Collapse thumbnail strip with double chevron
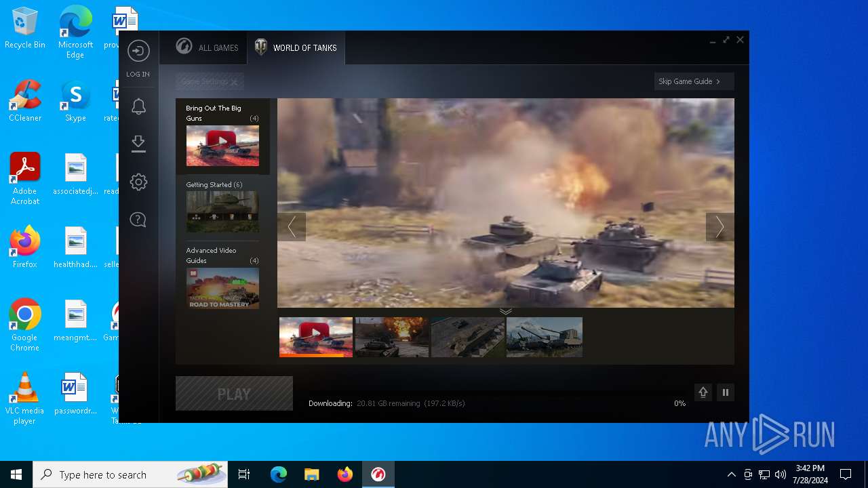This screenshot has height=488, width=868. [x=506, y=311]
